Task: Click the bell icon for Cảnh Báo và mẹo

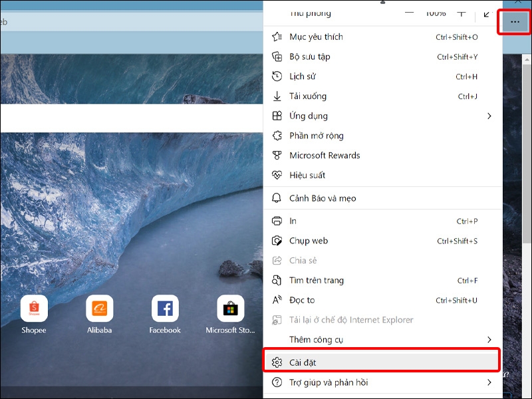Action: pos(277,198)
